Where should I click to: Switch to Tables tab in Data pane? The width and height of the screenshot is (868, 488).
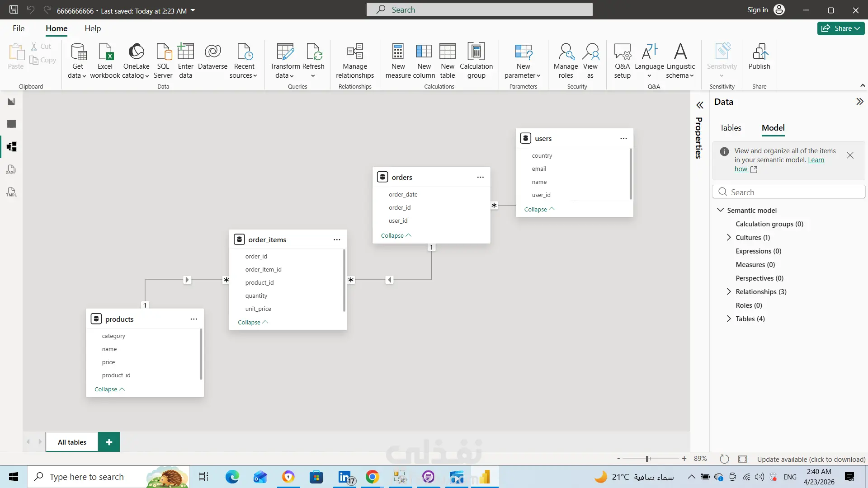tap(731, 128)
